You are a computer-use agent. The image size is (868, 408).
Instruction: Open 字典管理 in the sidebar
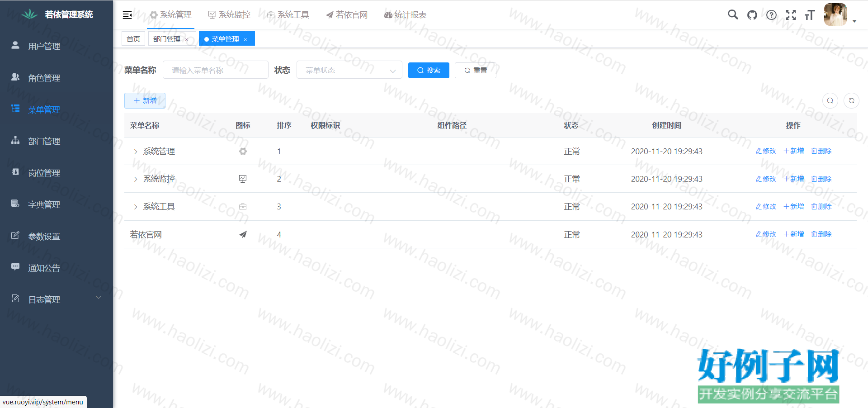coord(57,204)
